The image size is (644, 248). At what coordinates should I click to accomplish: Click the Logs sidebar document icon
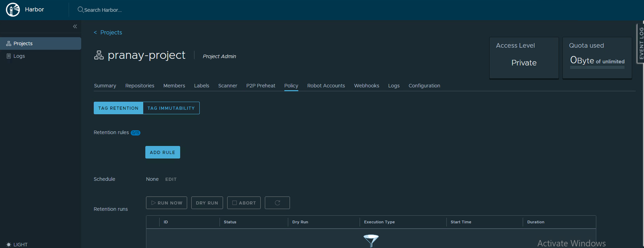pos(8,56)
